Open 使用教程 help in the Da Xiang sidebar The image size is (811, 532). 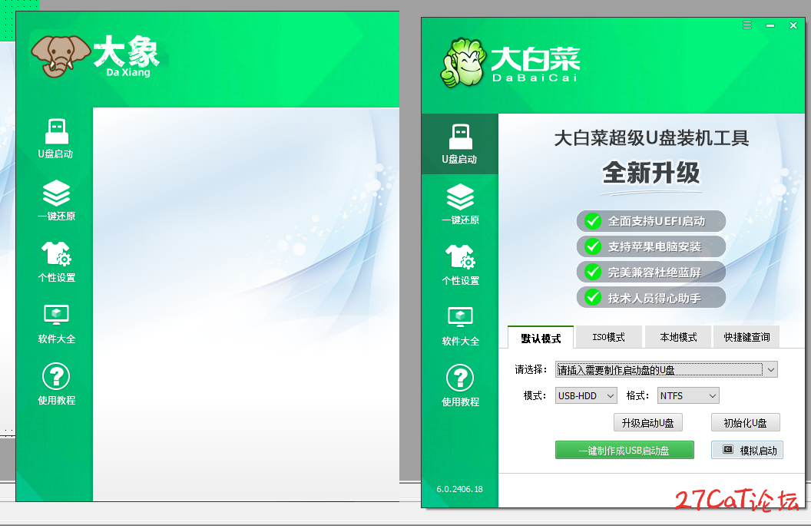[56, 385]
